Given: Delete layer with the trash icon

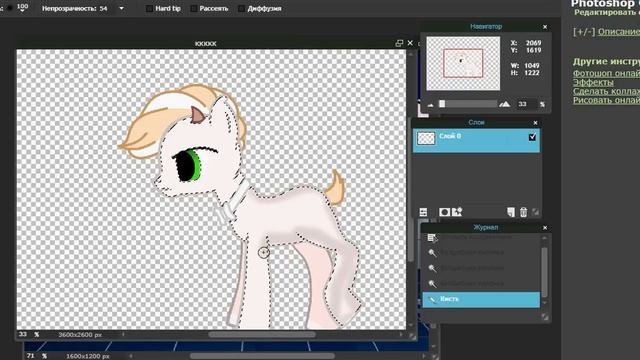Looking at the screenshot, I should tap(523, 212).
